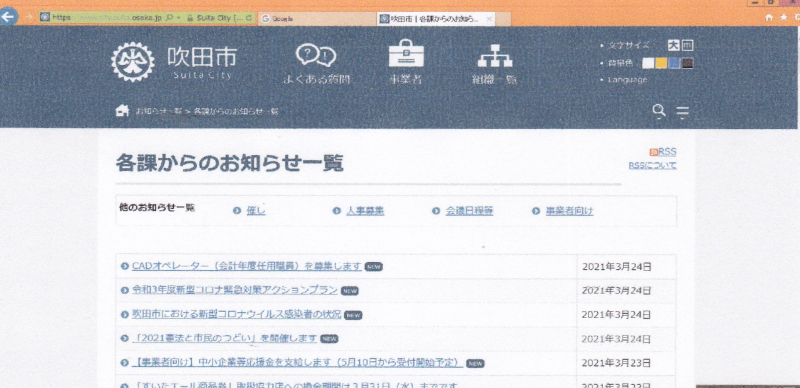The image size is (800, 388).
Task: Open the 事業者向け notices link
Action: click(x=569, y=211)
